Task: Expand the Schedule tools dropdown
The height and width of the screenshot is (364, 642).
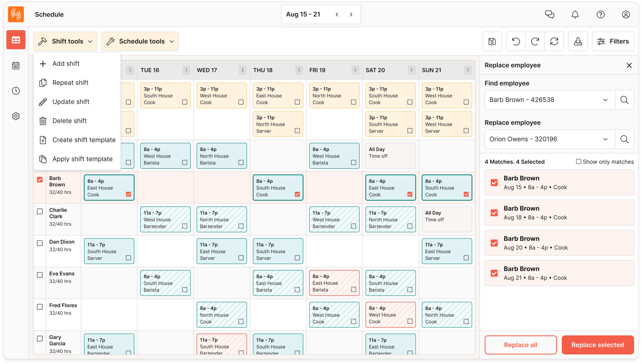Action: point(140,41)
